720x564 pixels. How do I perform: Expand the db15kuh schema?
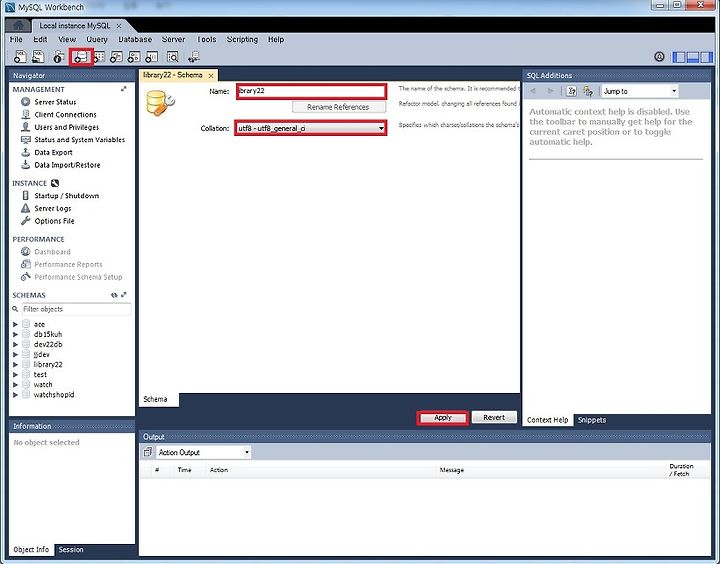coord(15,334)
